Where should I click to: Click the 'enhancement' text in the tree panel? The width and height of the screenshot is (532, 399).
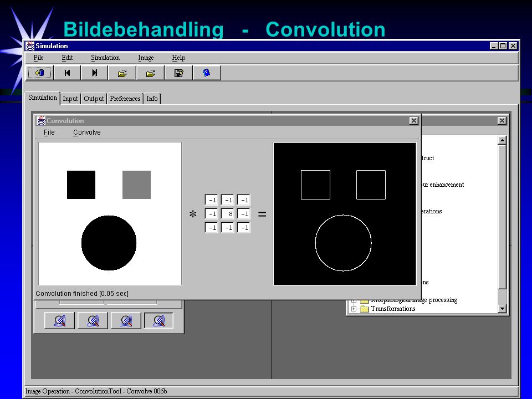pyautogui.click(x=447, y=185)
